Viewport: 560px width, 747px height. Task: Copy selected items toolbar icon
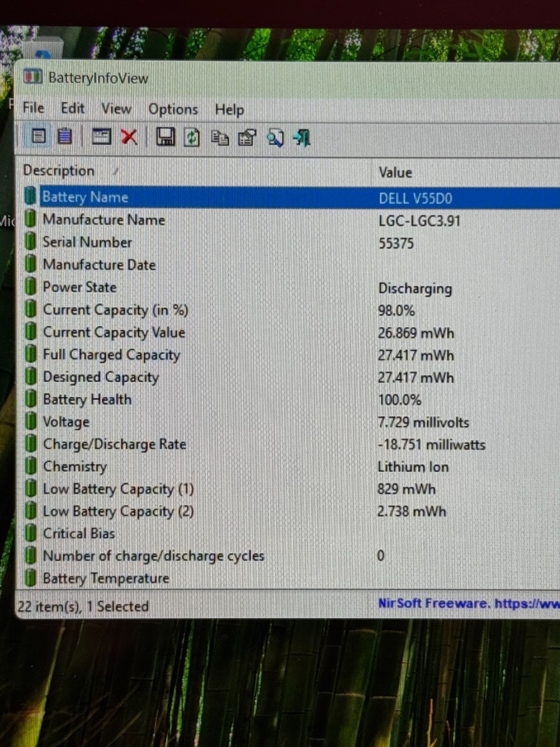click(x=219, y=138)
